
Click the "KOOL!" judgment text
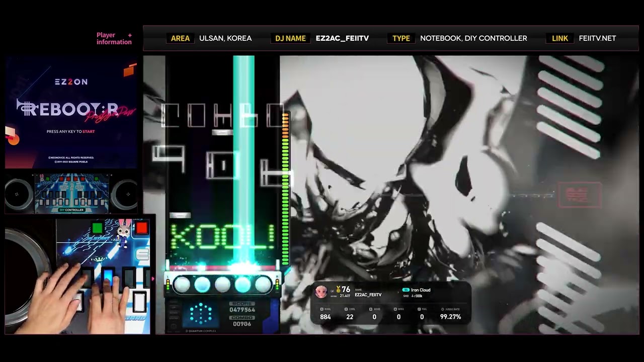[222, 237]
